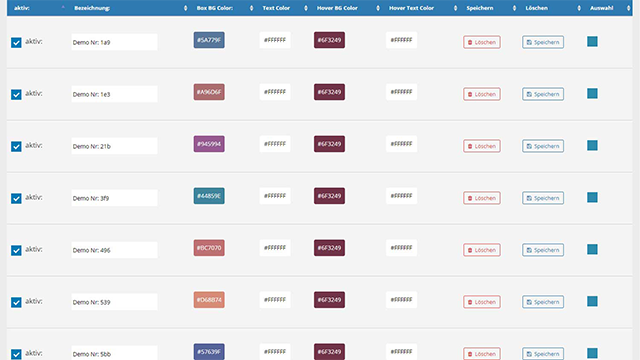Focus the Demo Nr: 21b name field
Screen dimensions: 640x360
click(114, 146)
